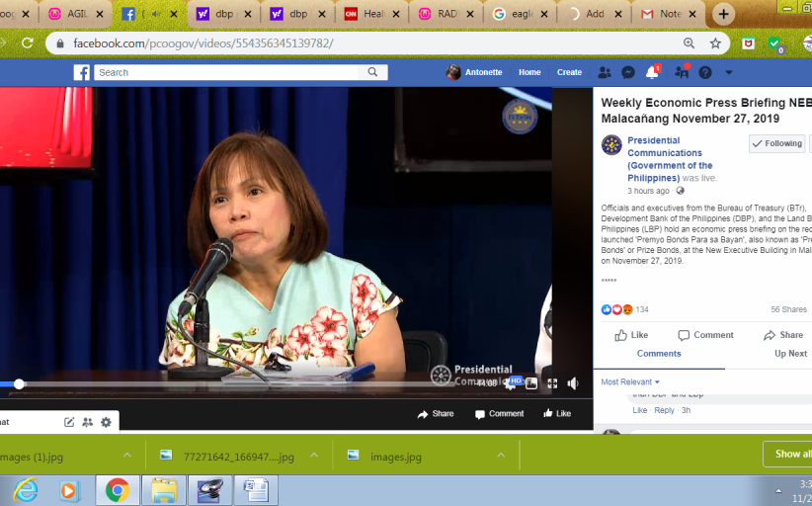Click the chat options gear icon
This screenshot has width=812, height=506.
[x=106, y=422]
